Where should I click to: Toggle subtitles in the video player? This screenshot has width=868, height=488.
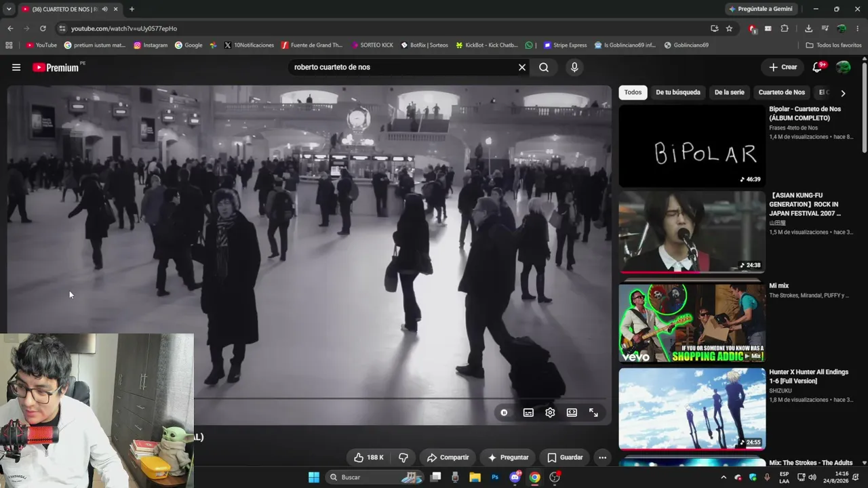pyautogui.click(x=528, y=413)
